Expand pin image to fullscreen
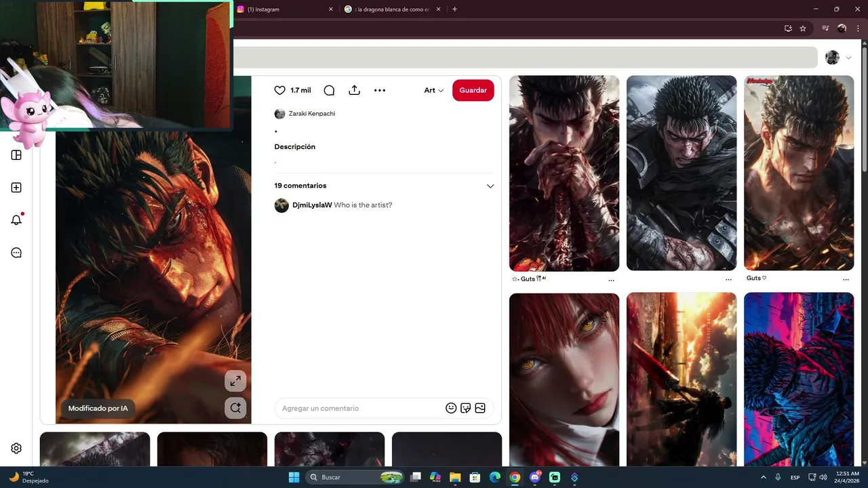868x488 pixels. click(x=235, y=381)
